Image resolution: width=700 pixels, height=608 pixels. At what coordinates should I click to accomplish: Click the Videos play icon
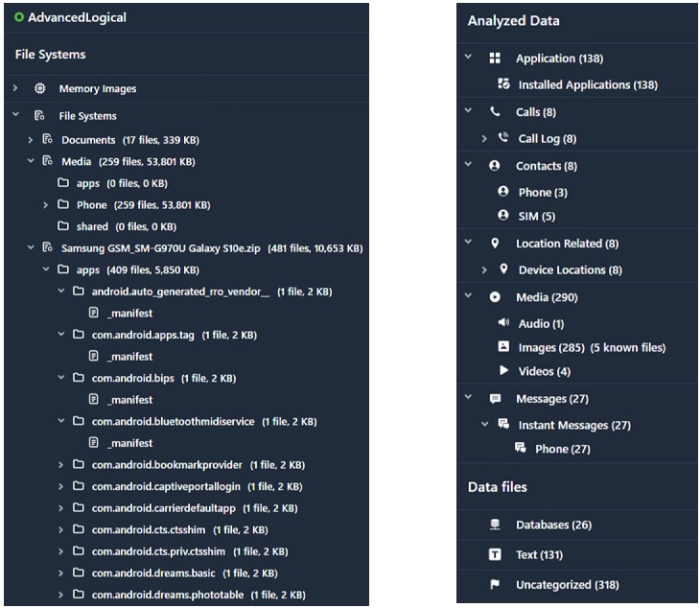pyautogui.click(x=503, y=370)
